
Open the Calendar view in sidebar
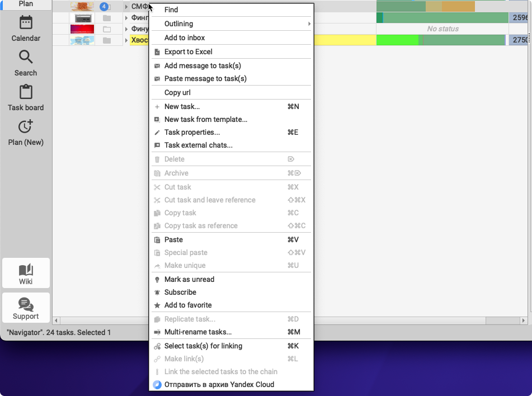(26, 23)
